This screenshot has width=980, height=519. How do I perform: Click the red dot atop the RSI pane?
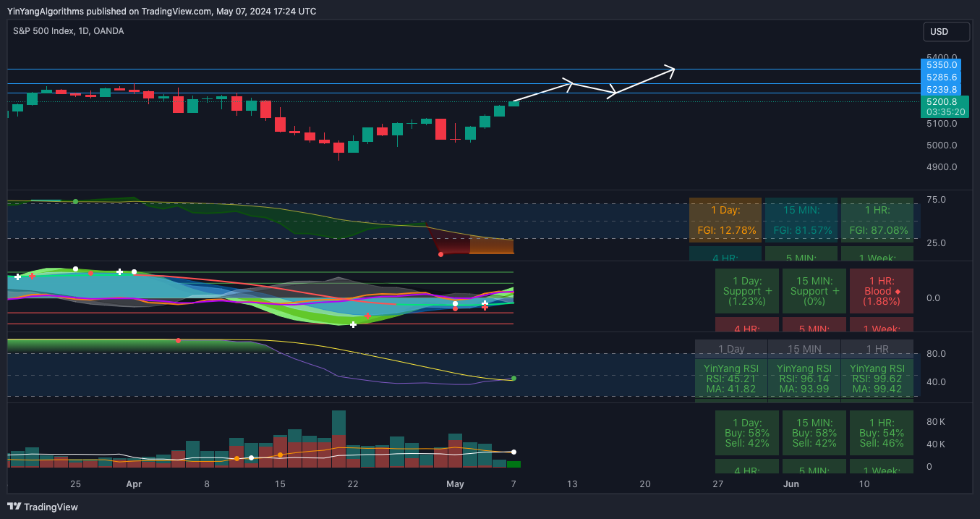click(178, 340)
